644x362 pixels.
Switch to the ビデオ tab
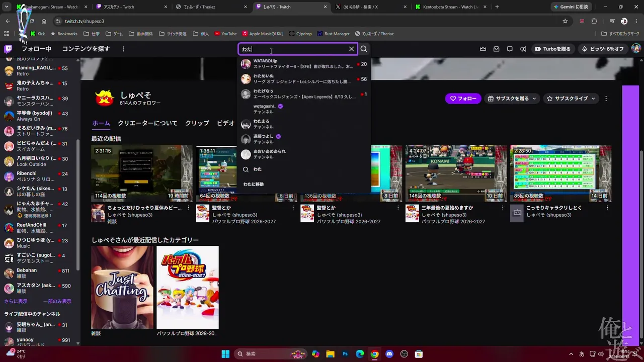point(226,123)
